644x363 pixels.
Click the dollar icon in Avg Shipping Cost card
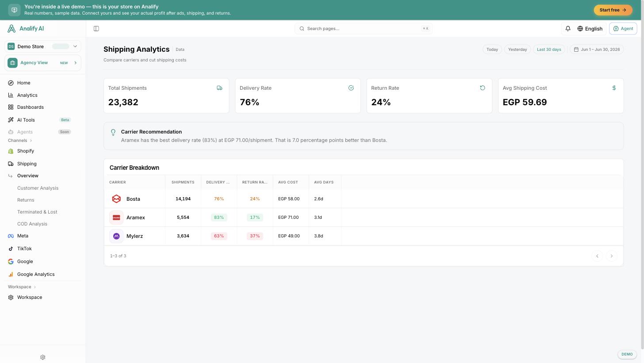[x=614, y=88]
